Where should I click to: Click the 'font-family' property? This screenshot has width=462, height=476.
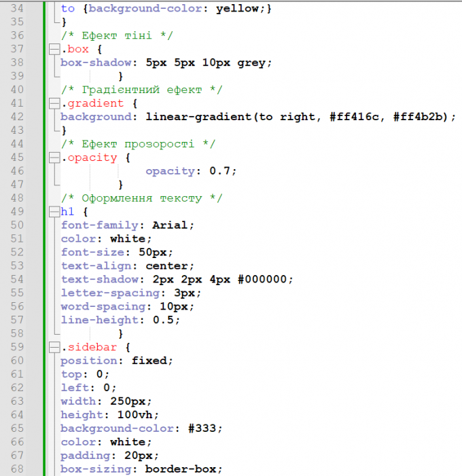tap(100, 225)
